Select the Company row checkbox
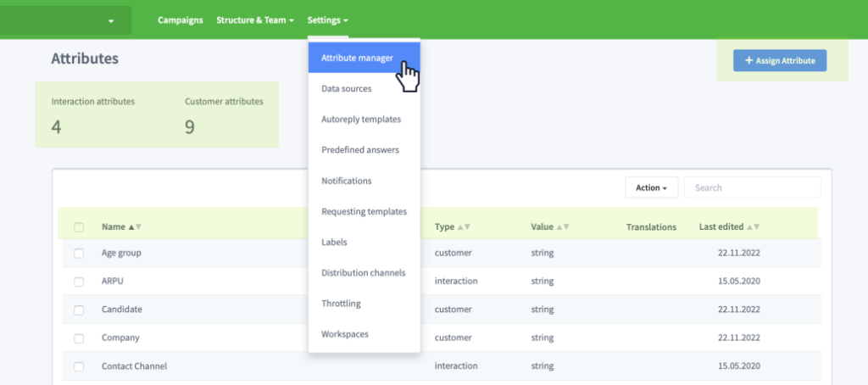The height and width of the screenshot is (385, 868). pyautogui.click(x=79, y=338)
